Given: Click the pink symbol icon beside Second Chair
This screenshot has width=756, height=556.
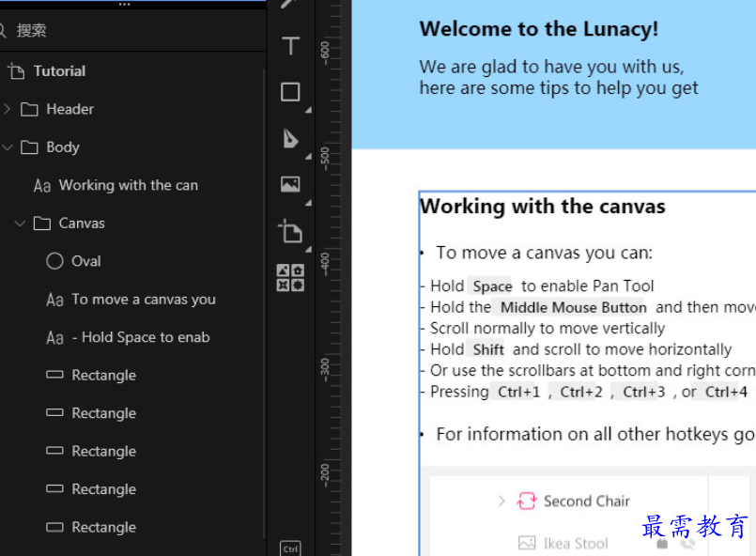Looking at the screenshot, I should pos(526,501).
